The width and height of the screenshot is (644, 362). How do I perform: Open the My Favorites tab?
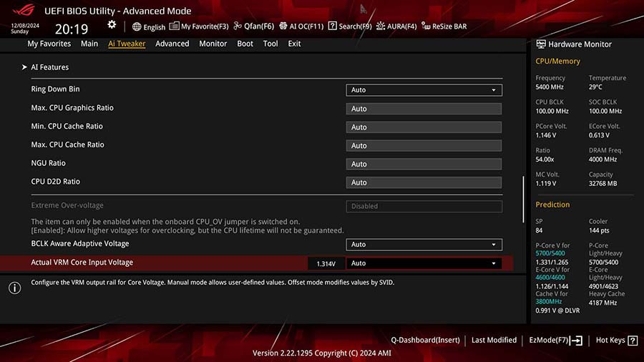[49, 44]
